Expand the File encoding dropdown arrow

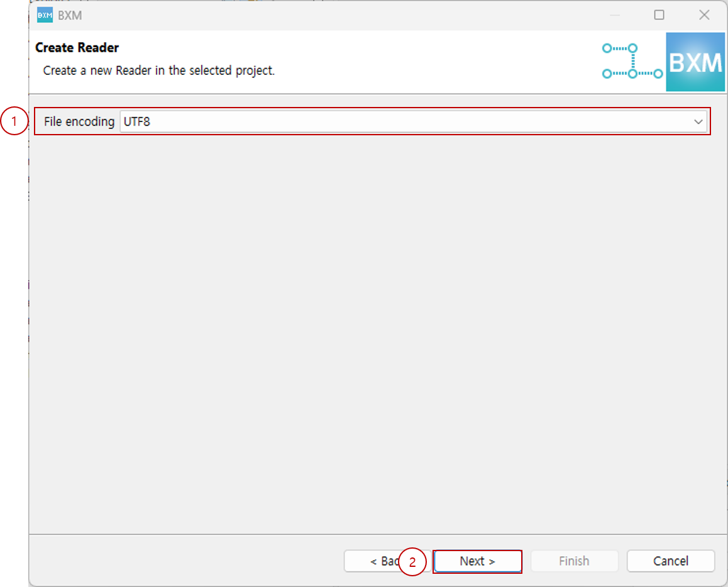(x=698, y=122)
